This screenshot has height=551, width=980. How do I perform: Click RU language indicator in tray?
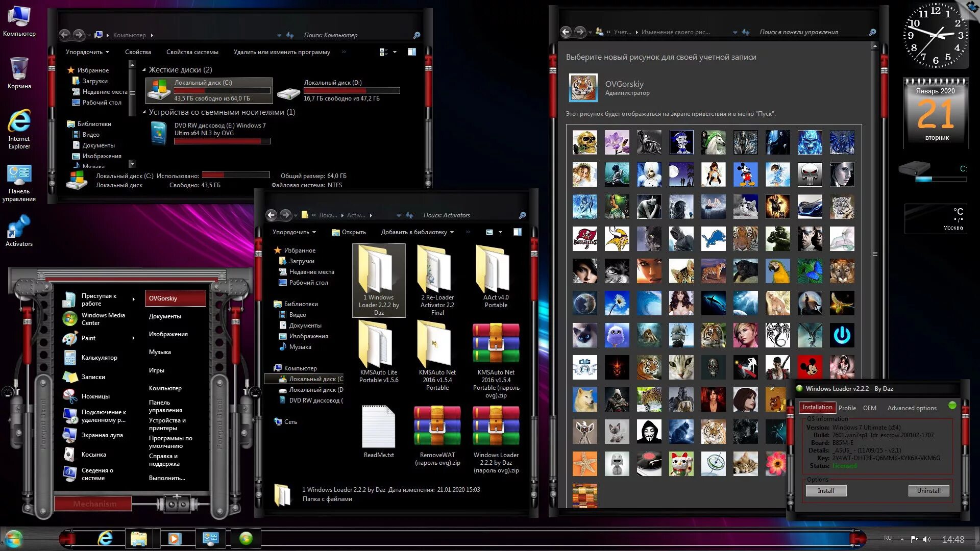click(x=888, y=538)
